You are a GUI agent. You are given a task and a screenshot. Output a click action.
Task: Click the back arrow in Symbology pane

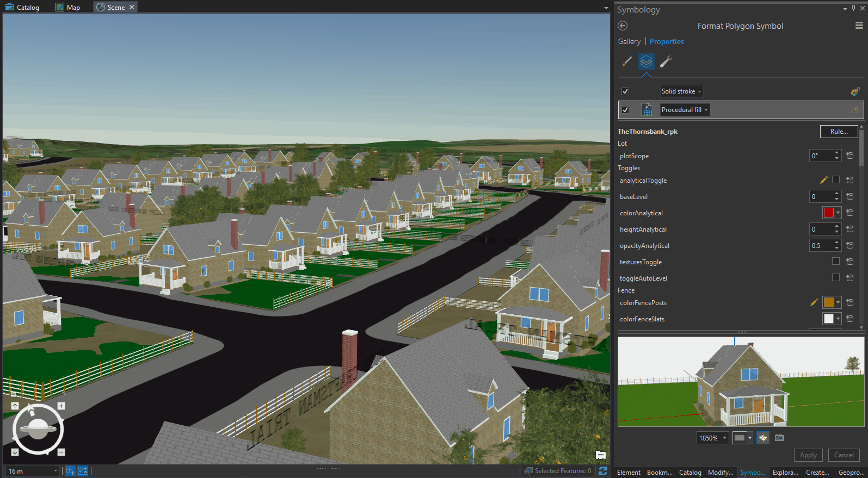tap(623, 26)
